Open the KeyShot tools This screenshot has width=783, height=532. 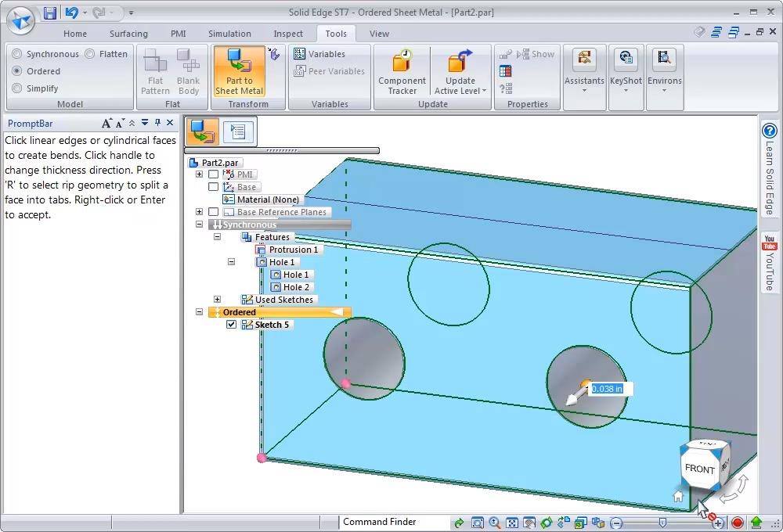626,71
